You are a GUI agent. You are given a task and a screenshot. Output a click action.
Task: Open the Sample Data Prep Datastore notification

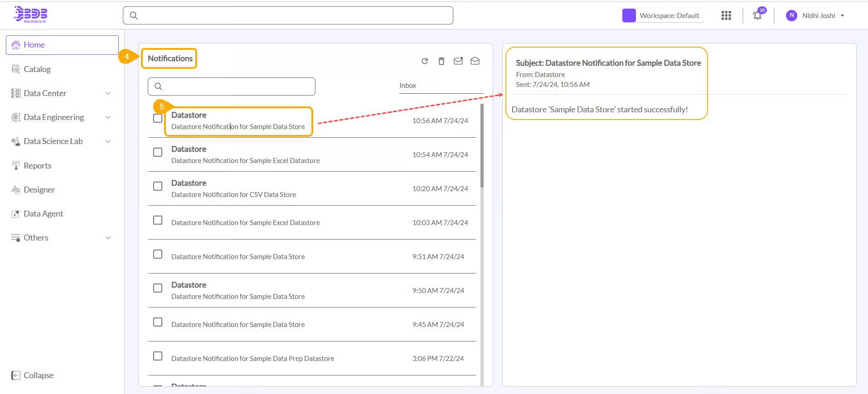click(252, 359)
